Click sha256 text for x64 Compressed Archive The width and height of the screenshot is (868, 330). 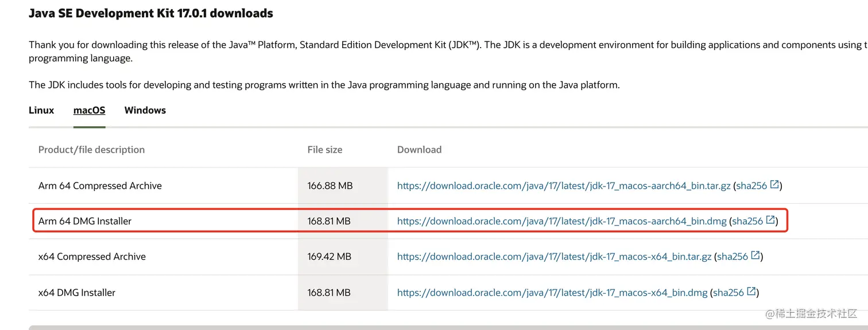[x=733, y=257]
